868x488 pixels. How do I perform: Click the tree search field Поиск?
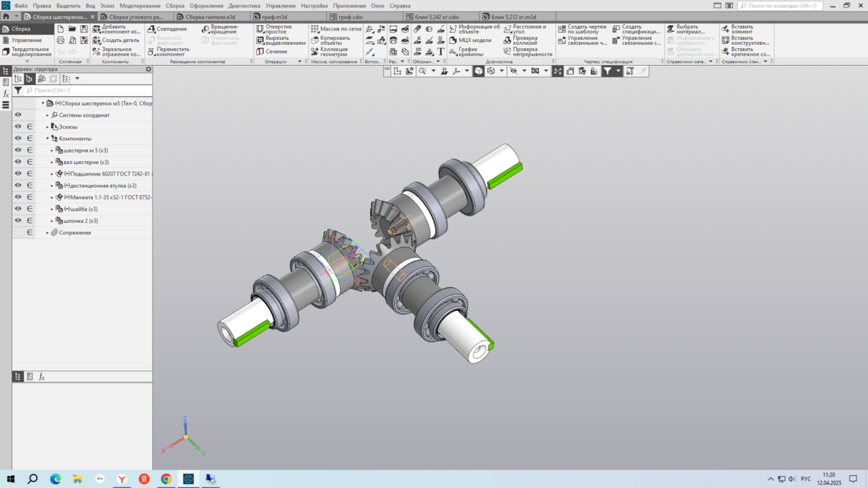click(x=87, y=90)
